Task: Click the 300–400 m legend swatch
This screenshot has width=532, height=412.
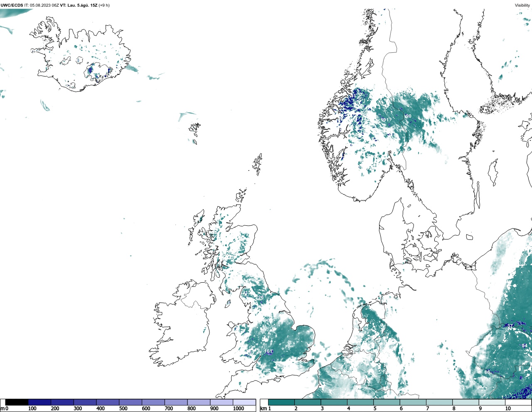Action: pyautogui.click(x=85, y=402)
